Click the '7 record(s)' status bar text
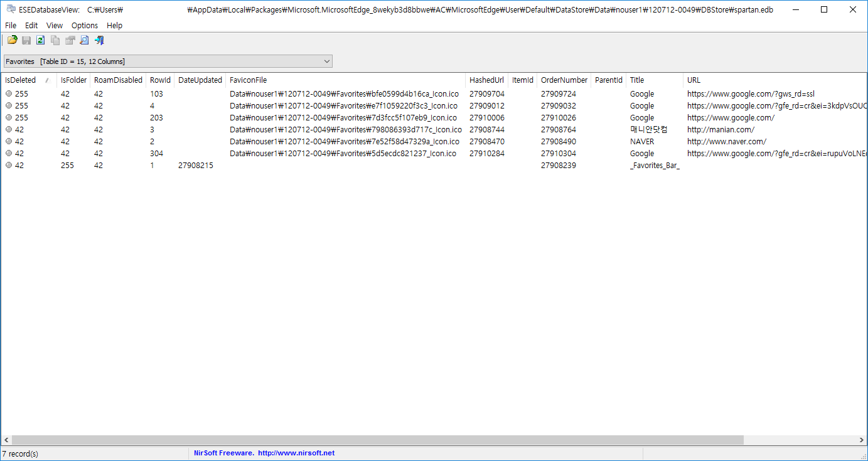 coord(20,453)
